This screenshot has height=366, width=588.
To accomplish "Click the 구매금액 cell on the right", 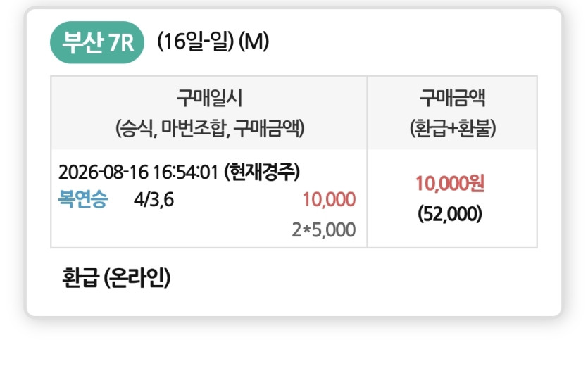I will (452, 198).
